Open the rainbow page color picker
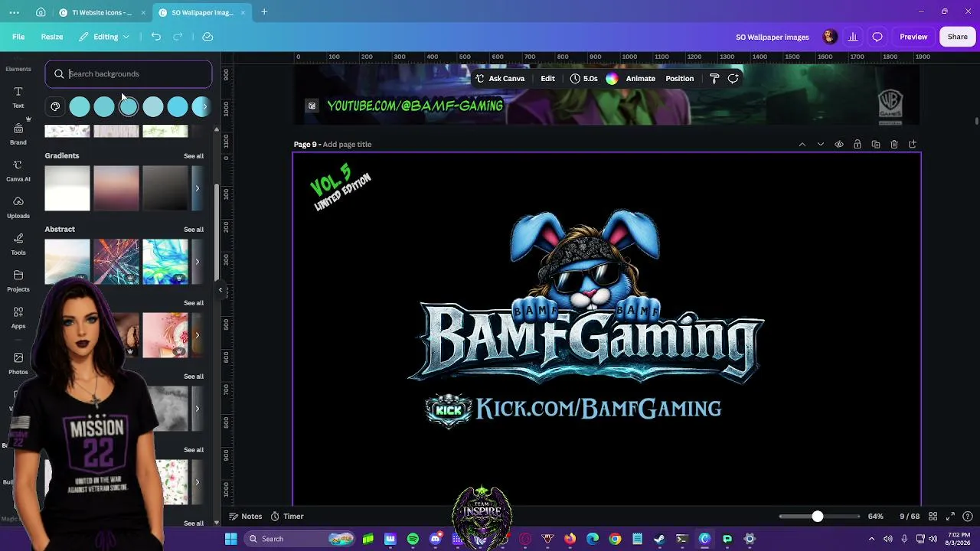This screenshot has width=980, height=551. pos(612,78)
